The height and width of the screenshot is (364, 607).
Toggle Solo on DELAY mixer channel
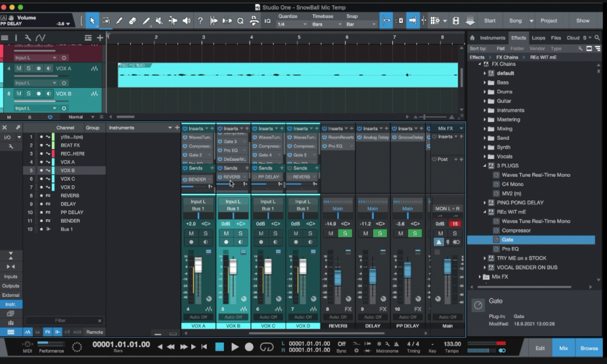(380, 233)
